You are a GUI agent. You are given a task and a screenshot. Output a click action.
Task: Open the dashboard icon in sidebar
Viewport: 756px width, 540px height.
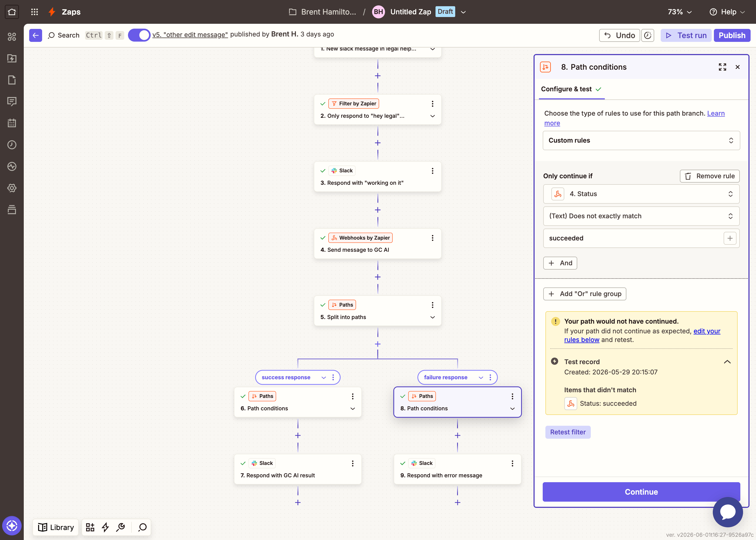tap(12, 36)
